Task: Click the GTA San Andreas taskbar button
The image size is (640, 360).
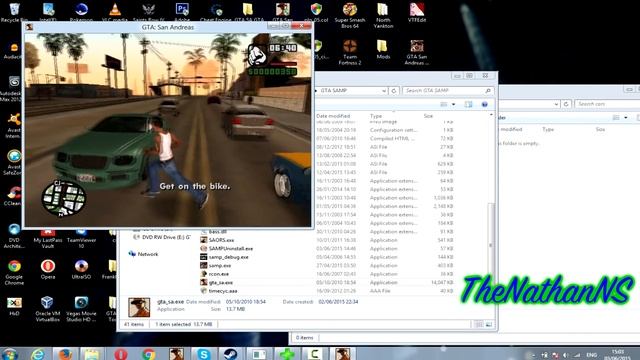Action: [x=342, y=354]
